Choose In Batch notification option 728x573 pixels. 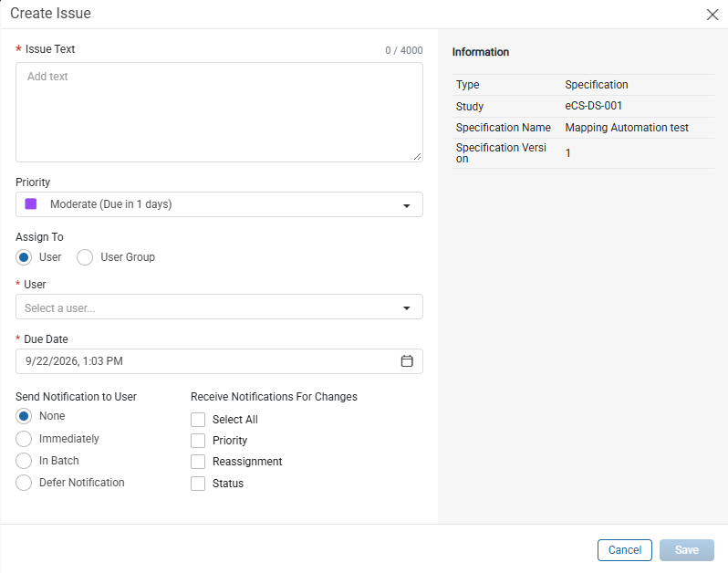point(24,461)
